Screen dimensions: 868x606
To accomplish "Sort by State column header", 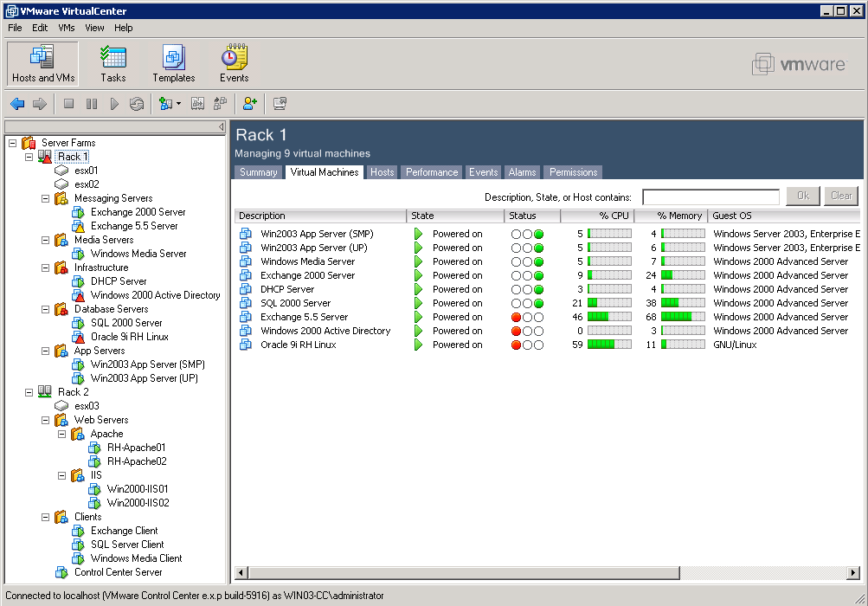I will click(x=455, y=216).
